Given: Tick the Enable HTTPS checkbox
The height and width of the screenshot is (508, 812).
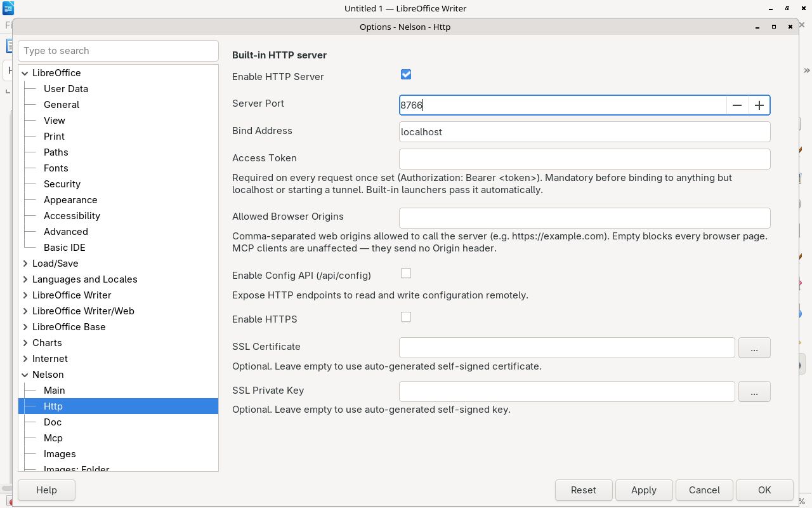Looking at the screenshot, I should coord(406,317).
